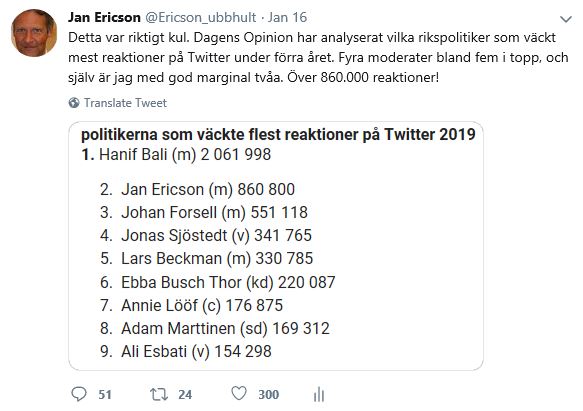Click the globe icon beside Translate Tweet
Screen dimensions: 583x411
(74, 103)
